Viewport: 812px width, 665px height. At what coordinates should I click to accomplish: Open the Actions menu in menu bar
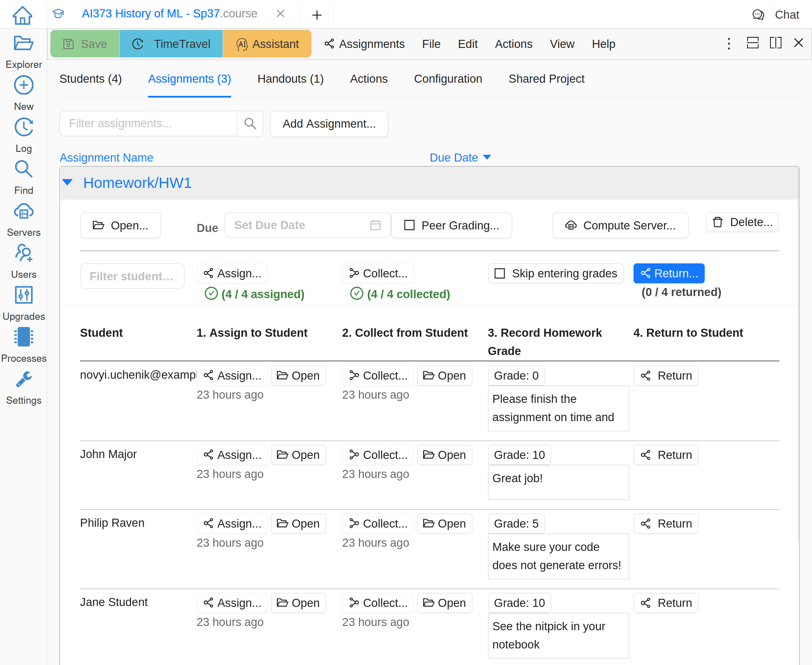point(513,44)
